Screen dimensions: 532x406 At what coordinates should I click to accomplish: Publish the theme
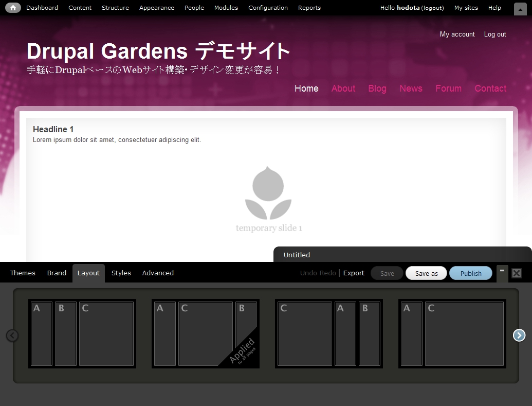point(471,273)
